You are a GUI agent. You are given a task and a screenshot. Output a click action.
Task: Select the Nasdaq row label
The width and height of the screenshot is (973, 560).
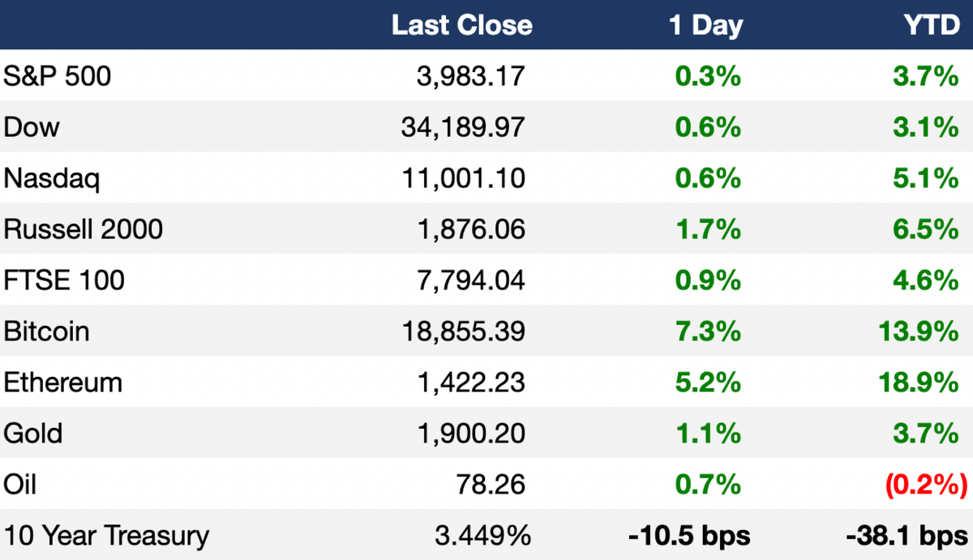pyautogui.click(x=52, y=178)
